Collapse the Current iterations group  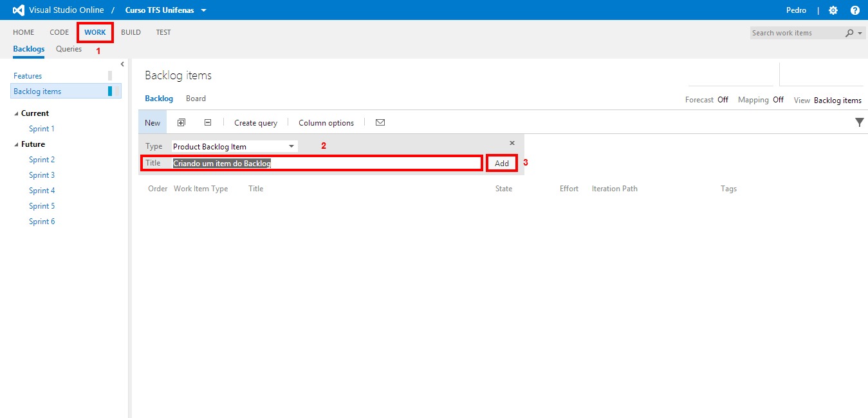(x=17, y=113)
